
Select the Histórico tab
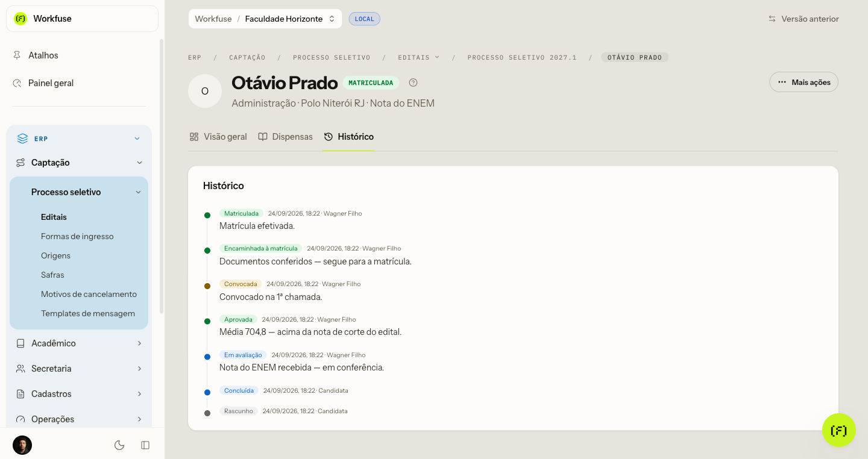point(348,137)
